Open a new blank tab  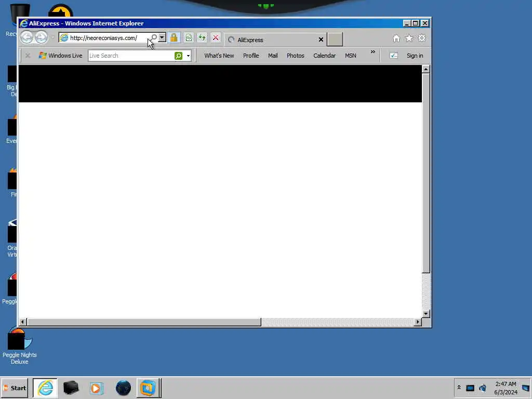click(335, 39)
